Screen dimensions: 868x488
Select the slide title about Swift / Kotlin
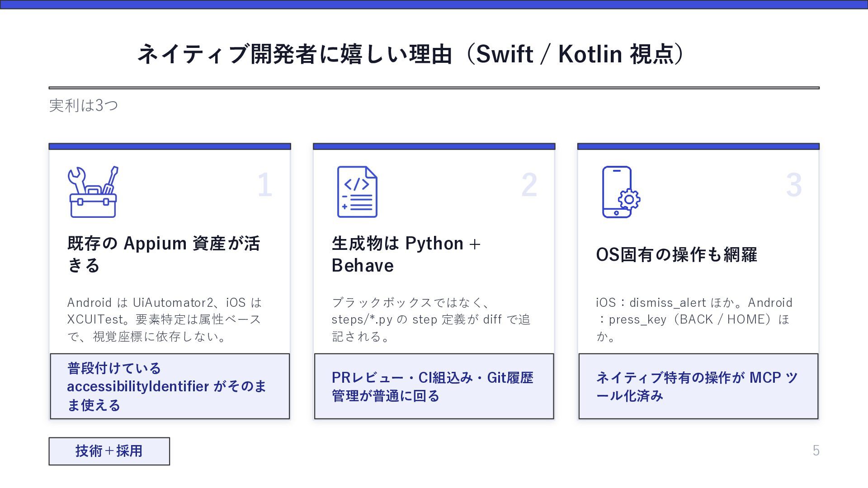[x=411, y=54]
